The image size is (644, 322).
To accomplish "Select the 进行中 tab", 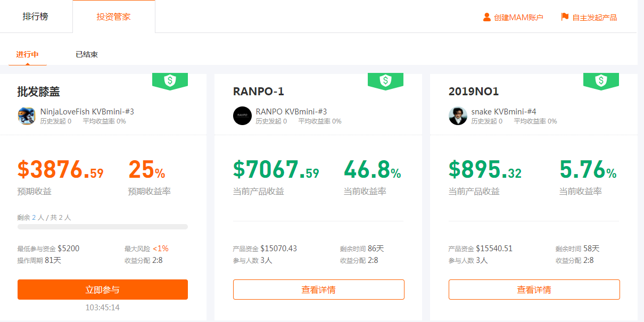I will [27, 54].
